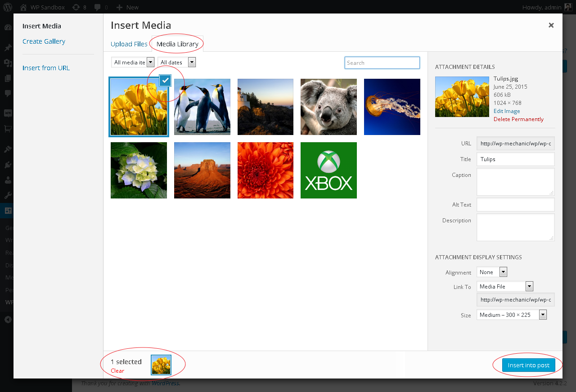Open Create Gallery
Viewport: 576px width, 392px height.
[x=44, y=41]
